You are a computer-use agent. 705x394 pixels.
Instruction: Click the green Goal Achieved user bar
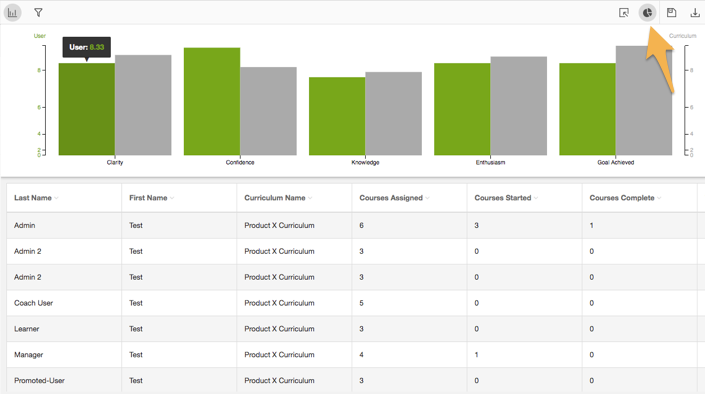pos(587,109)
